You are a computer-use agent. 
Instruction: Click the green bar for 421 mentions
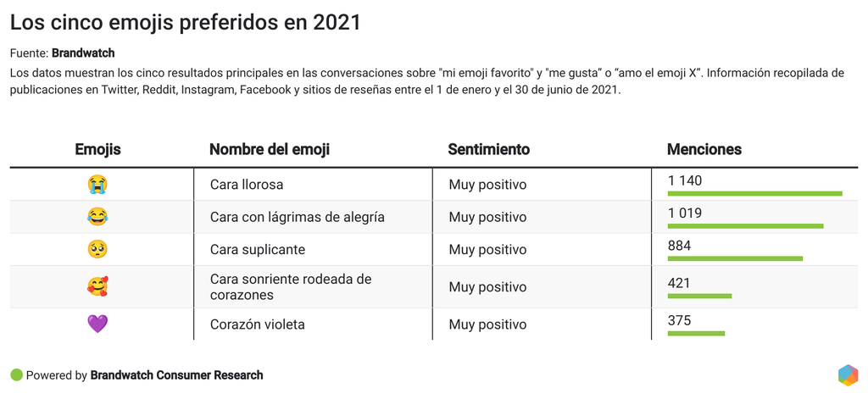(x=699, y=296)
